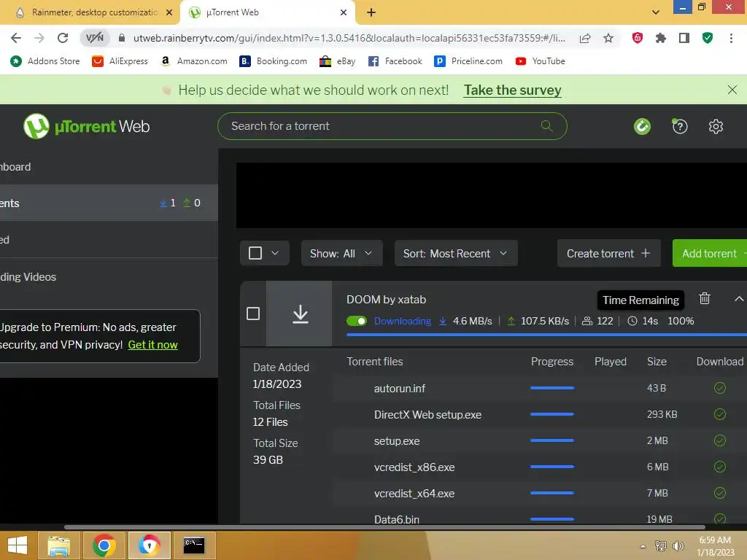
Task: Show hidden tray icons arrow
Action: (643, 546)
